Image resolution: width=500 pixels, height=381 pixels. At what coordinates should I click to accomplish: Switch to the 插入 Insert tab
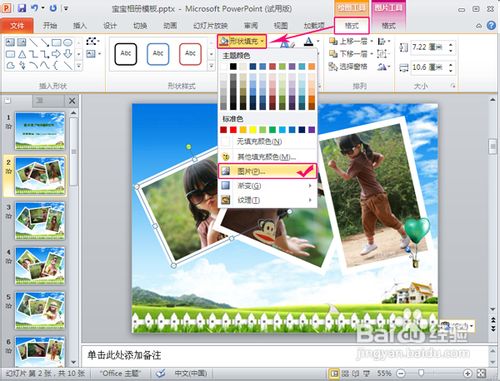(x=80, y=25)
